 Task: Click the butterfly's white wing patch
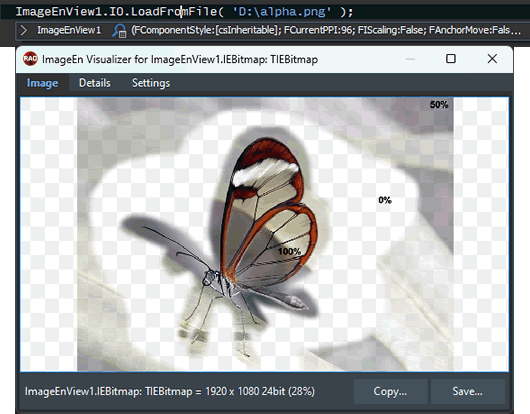click(265, 171)
